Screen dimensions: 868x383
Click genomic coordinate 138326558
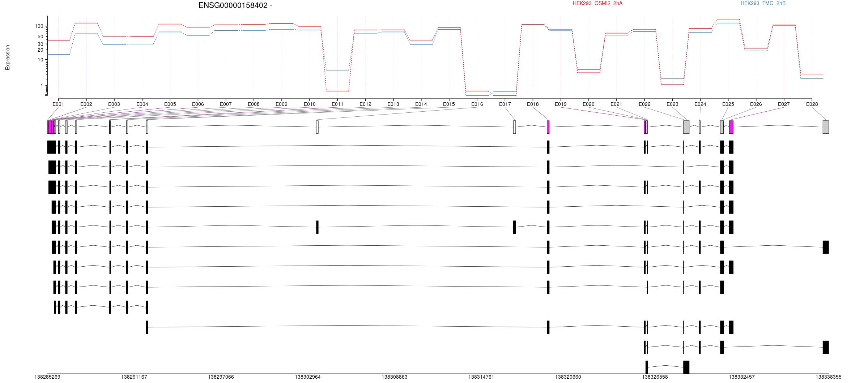pos(655,377)
